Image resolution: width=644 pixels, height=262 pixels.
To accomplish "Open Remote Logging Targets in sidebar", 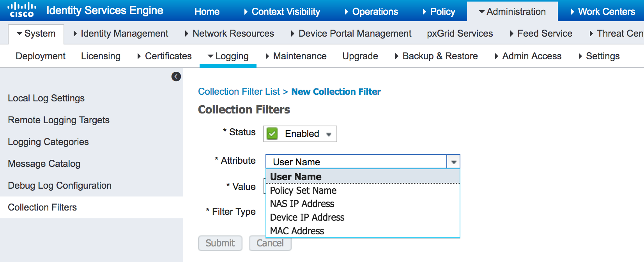I will coord(58,120).
